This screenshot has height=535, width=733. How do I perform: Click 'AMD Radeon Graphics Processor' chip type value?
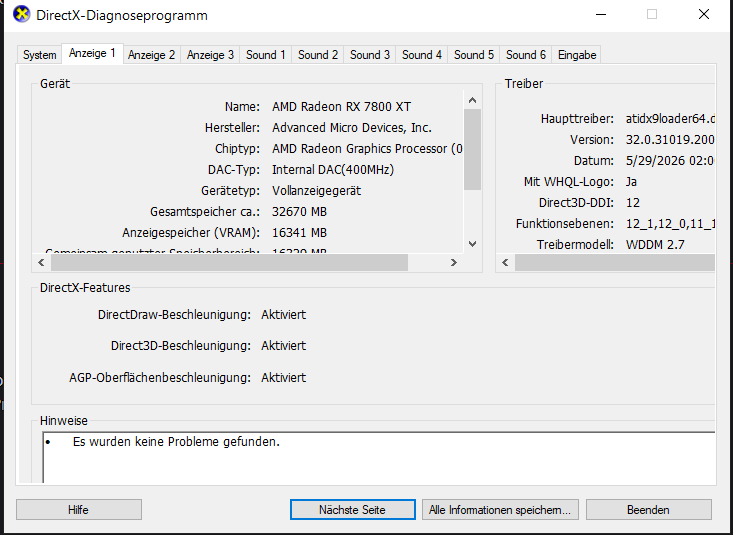point(367,149)
